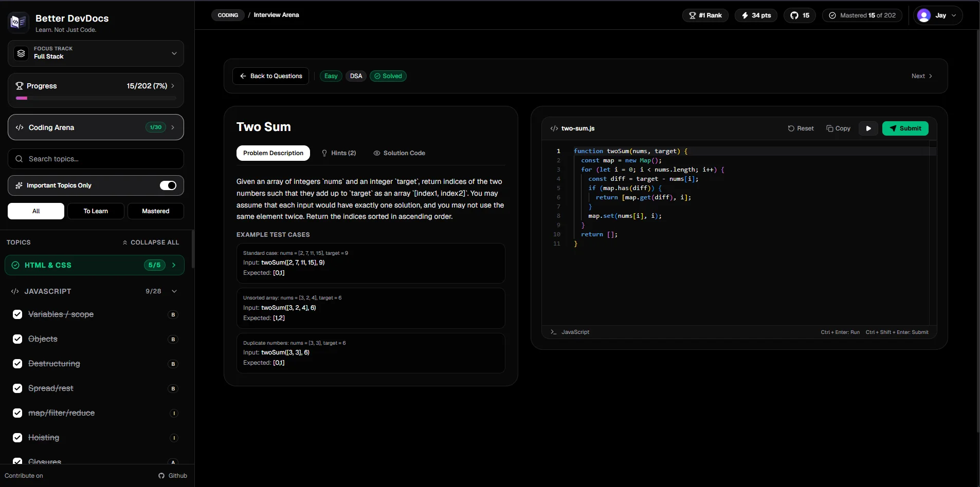Open the Focus Track Full Stack dropdown
Screen dimensions: 980x487
coord(96,53)
